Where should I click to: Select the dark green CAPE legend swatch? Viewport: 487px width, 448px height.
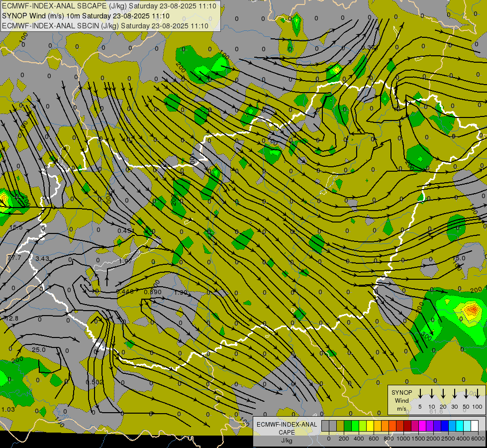348,426
